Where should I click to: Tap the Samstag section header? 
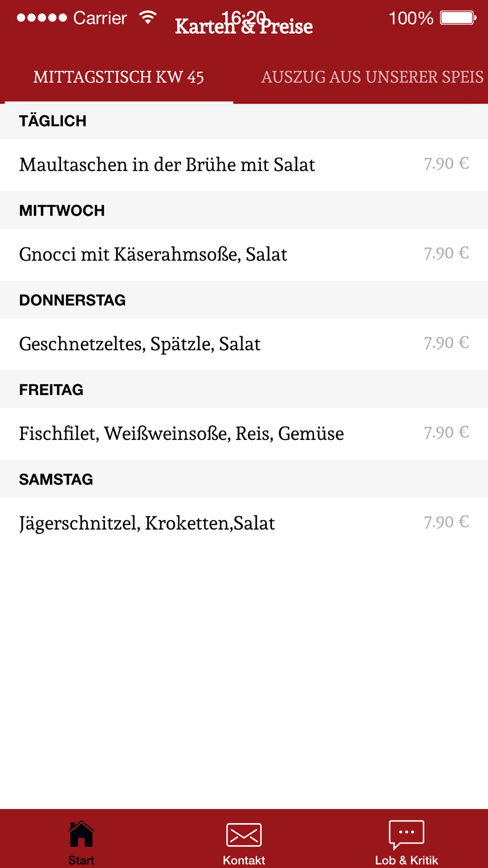click(x=244, y=479)
